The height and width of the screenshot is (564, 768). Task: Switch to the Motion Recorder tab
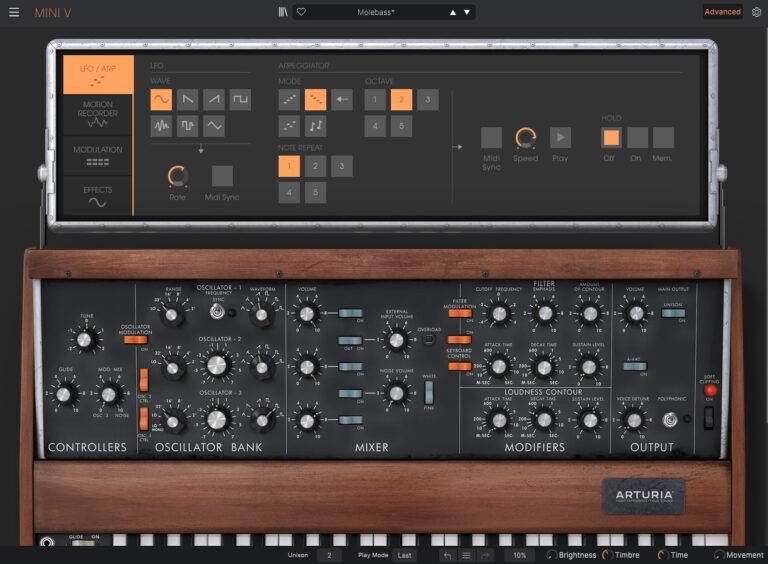(x=98, y=115)
